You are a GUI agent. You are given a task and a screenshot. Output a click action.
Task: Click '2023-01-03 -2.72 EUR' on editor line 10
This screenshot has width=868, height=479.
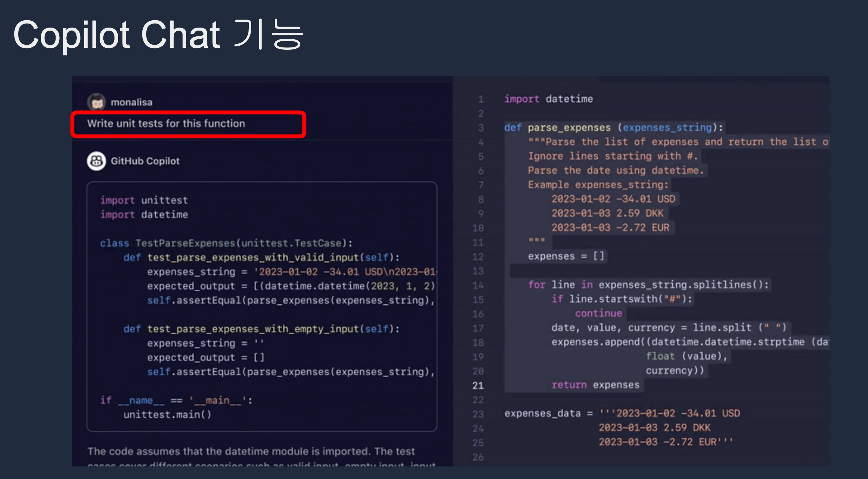[x=610, y=227]
